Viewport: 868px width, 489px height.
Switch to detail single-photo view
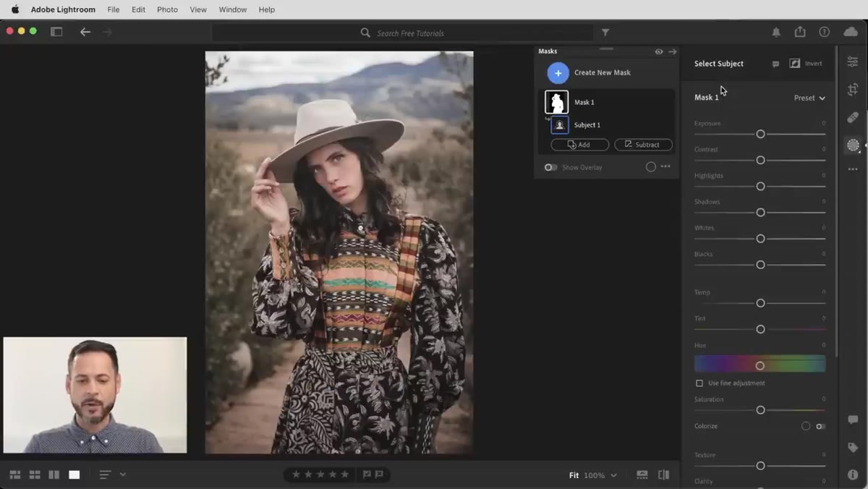[x=75, y=475]
